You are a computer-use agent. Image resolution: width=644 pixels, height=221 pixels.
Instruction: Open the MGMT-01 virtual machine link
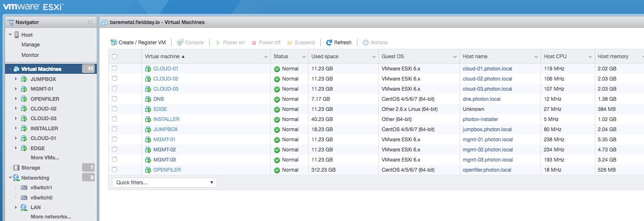165,140
